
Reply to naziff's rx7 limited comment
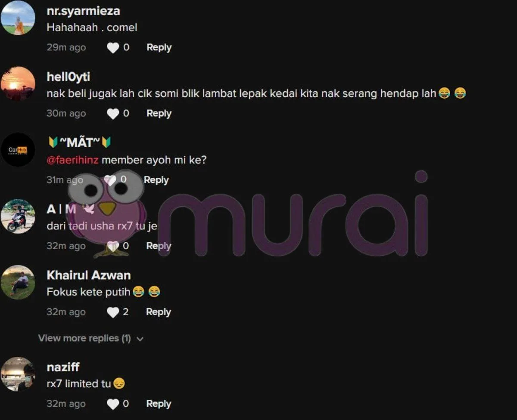click(159, 404)
